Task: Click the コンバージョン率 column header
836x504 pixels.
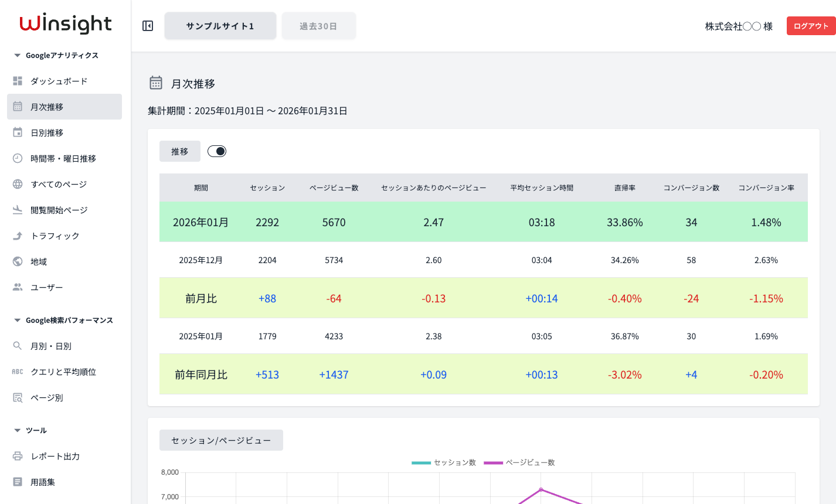Action: [x=766, y=188]
